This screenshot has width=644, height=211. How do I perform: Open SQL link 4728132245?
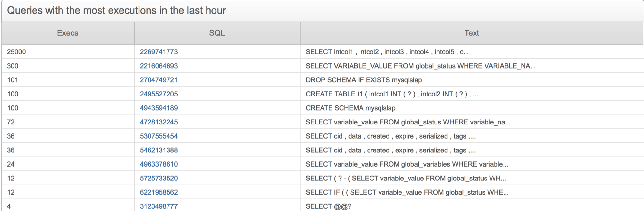click(x=159, y=122)
